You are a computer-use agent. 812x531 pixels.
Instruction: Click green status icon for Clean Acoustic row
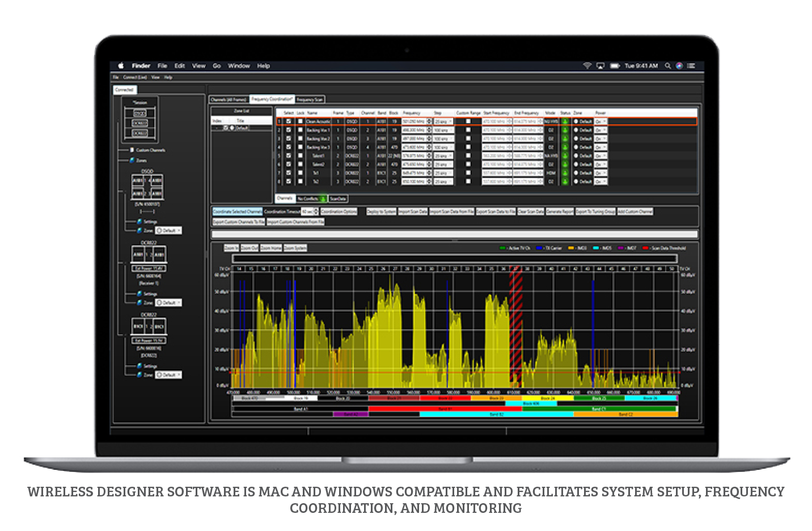pos(565,121)
